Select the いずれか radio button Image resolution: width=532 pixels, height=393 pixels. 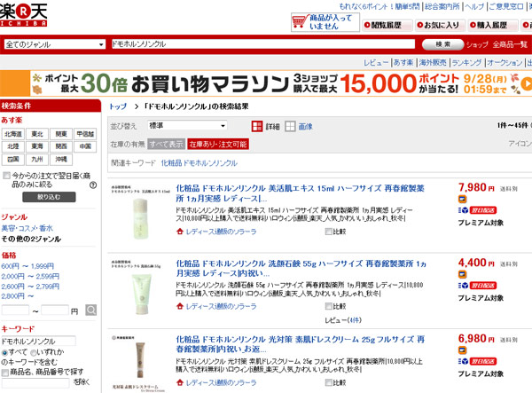coord(34,352)
